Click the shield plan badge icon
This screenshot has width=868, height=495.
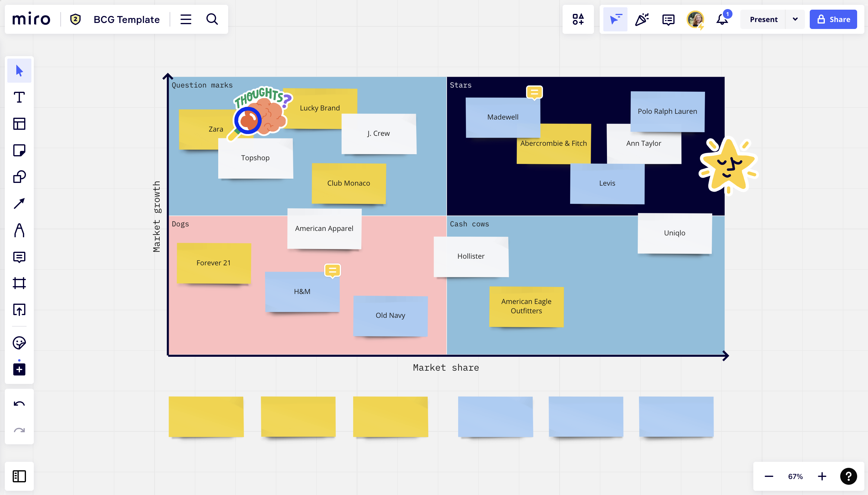tap(75, 19)
